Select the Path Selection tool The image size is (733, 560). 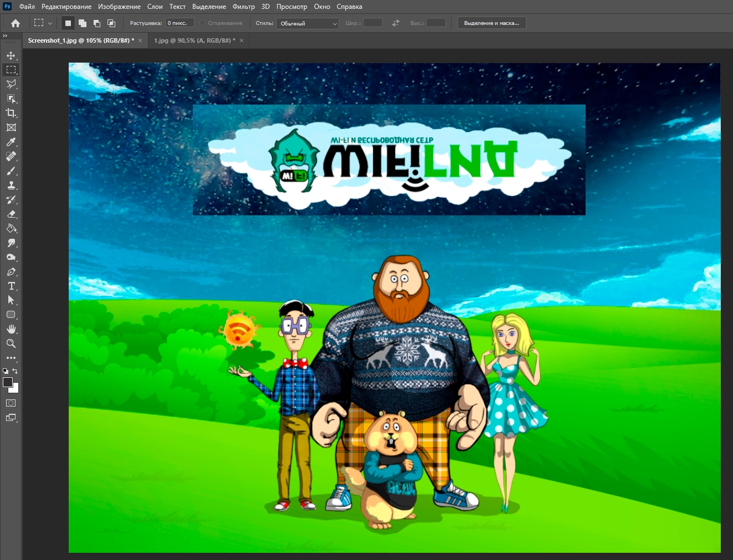point(11,300)
